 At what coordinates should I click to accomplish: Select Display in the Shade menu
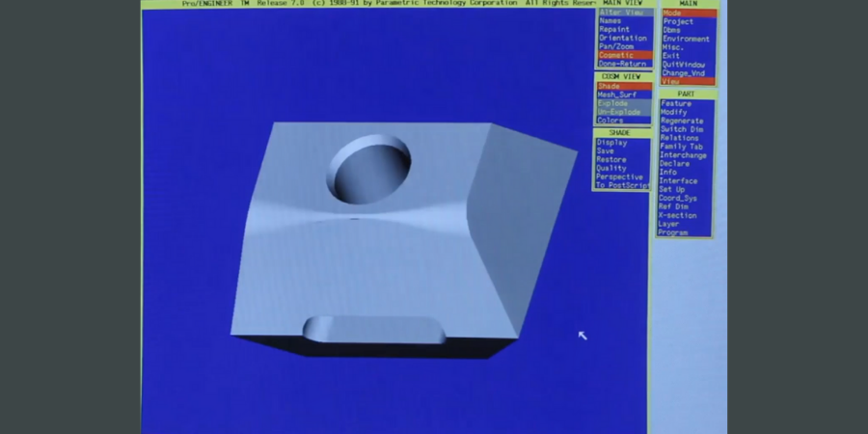(x=611, y=143)
